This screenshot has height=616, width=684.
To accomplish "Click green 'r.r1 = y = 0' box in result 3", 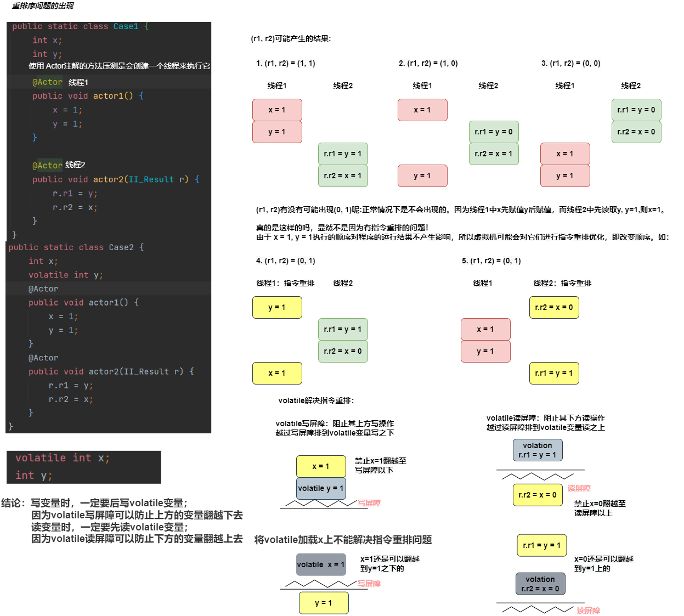I will tap(636, 110).
